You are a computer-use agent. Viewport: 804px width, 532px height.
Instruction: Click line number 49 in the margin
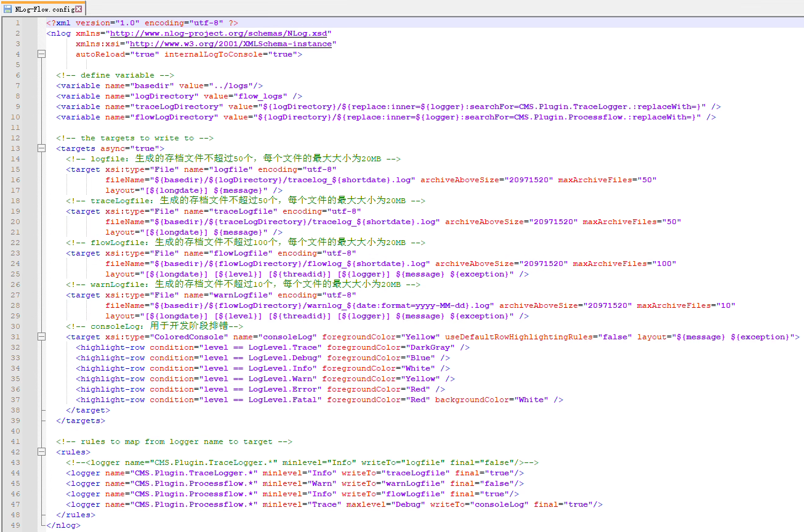(15, 525)
